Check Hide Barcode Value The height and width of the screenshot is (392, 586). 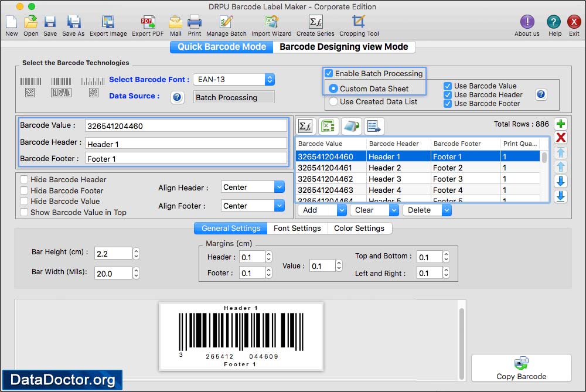pyautogui.click(x=24, y=201)
